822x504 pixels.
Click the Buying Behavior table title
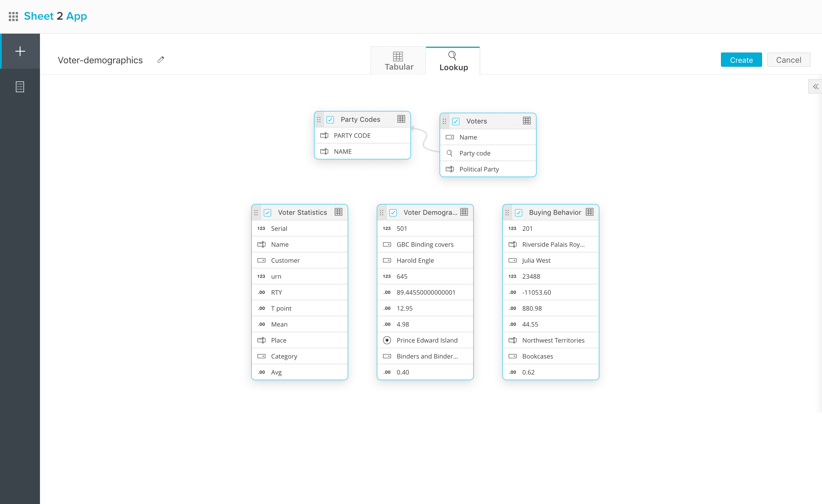(555, 212)
